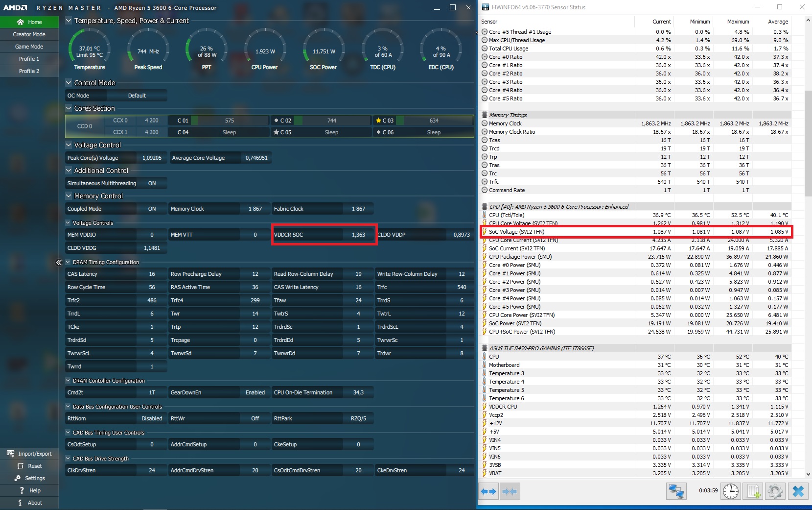
Task: Collapse Temperature, Speed, Power & Current section
Action: [69, 21]
